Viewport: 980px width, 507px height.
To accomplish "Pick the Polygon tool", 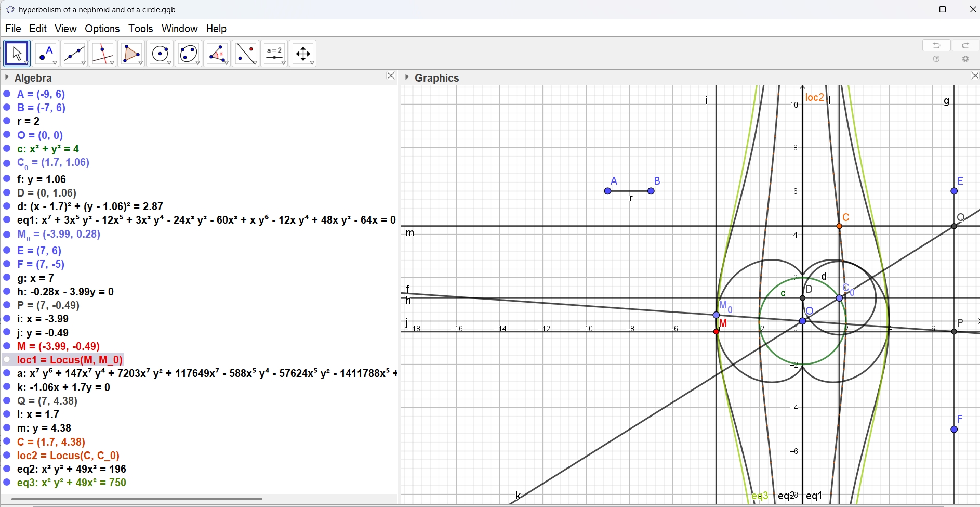I will (131, 54).
